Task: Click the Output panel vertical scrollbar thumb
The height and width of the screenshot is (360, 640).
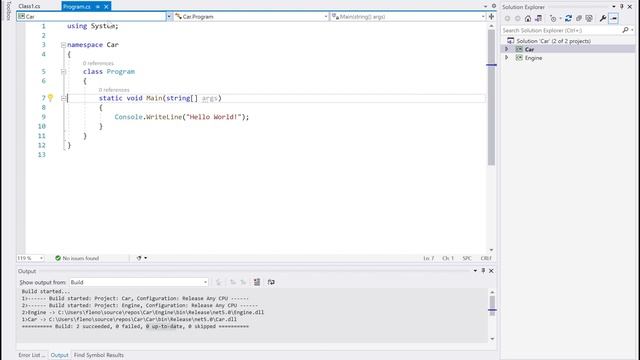Action: point(492,306)
